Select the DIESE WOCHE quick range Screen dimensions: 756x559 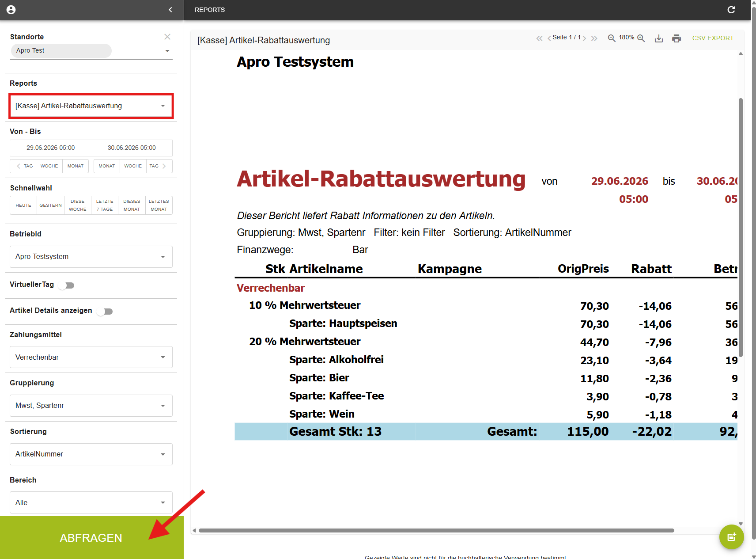point(78,205)
